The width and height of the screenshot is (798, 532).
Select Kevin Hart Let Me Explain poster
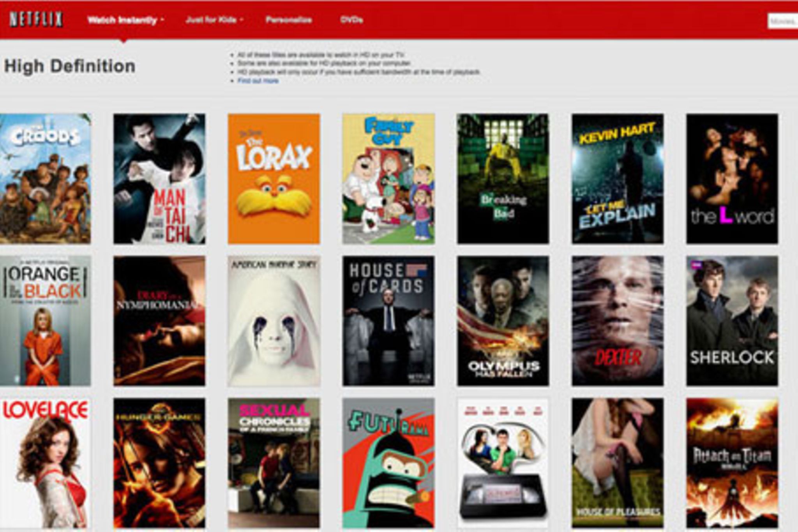pos(617,178)
